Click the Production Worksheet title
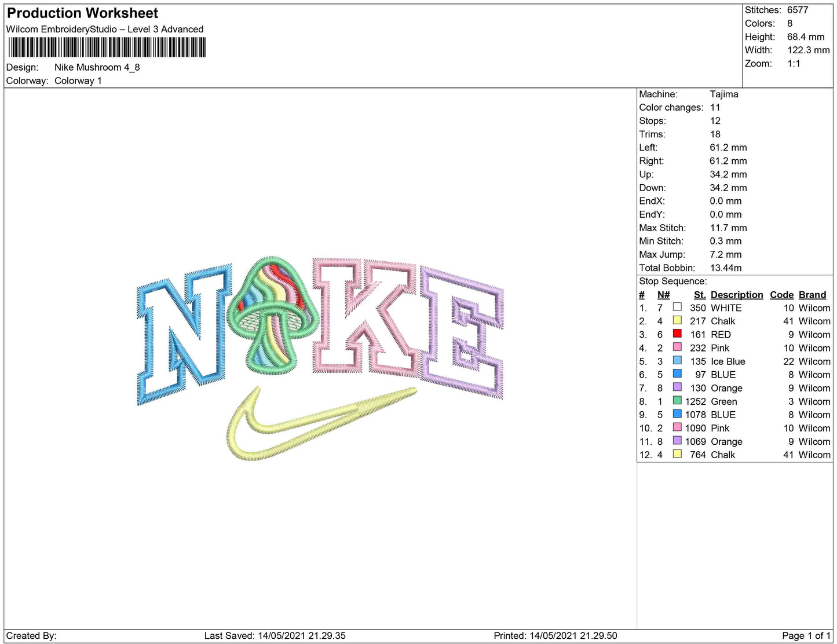This screenshot has height=644, width=837. [82, 13]
